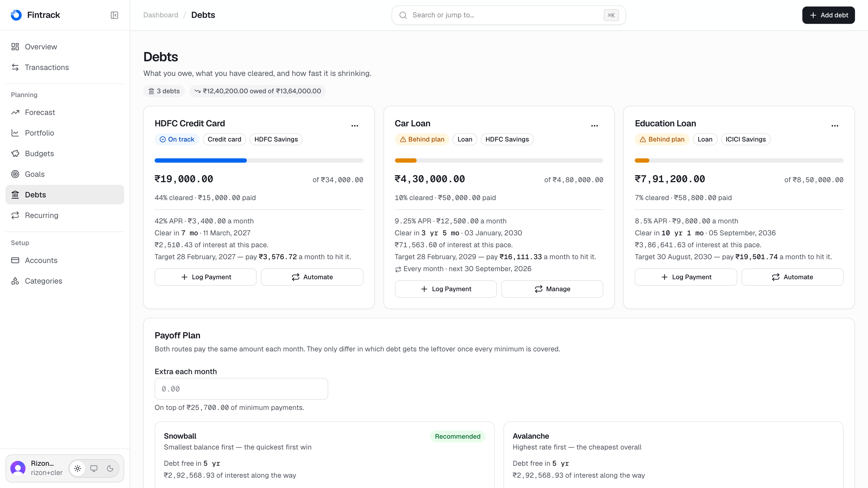Screen dimensions: 868x488
Task: Click the warning icon on Car Loan status
Action: point(403,139)
